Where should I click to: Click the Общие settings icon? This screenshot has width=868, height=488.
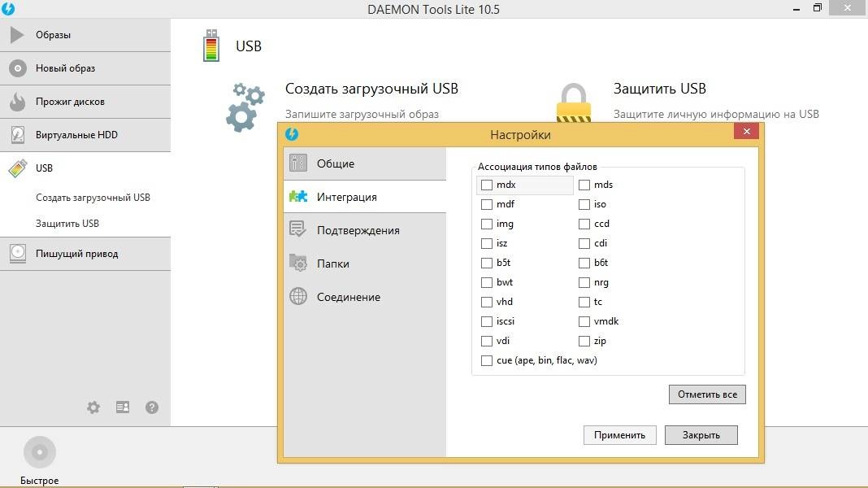click(297, 163)
